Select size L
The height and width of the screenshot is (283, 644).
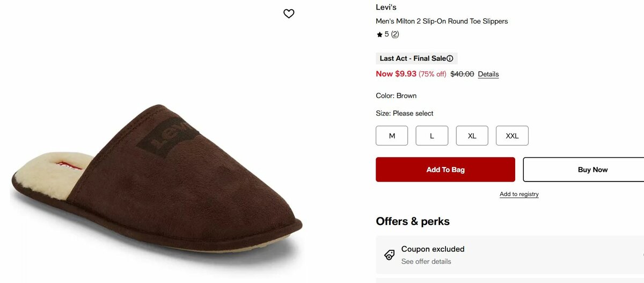[431, 136]
